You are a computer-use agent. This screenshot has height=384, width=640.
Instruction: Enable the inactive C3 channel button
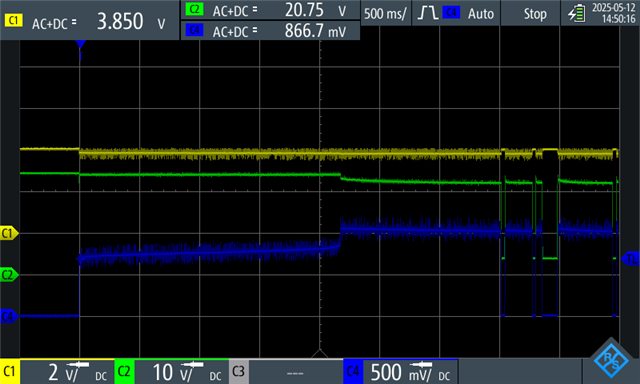point(239,372)
